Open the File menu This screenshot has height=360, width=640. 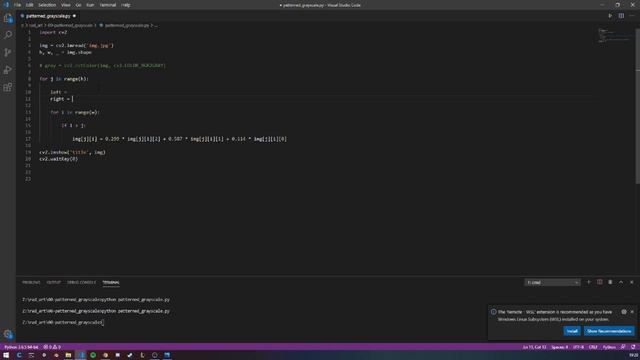pos(18,5)
